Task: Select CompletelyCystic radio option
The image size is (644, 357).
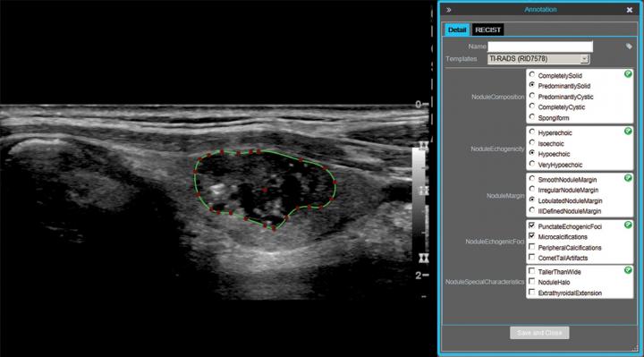Action: pyautogui.click(x=532, y=106)
